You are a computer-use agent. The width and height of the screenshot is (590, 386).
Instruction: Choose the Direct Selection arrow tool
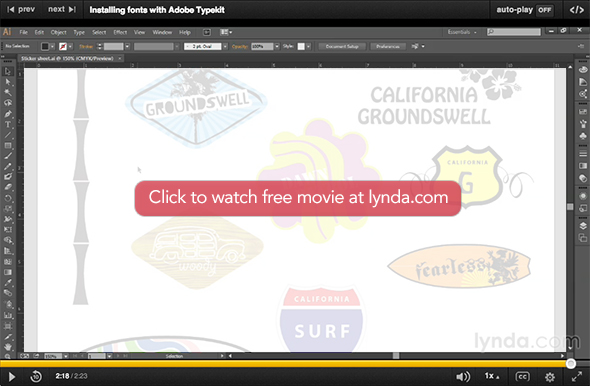(8, 82)
